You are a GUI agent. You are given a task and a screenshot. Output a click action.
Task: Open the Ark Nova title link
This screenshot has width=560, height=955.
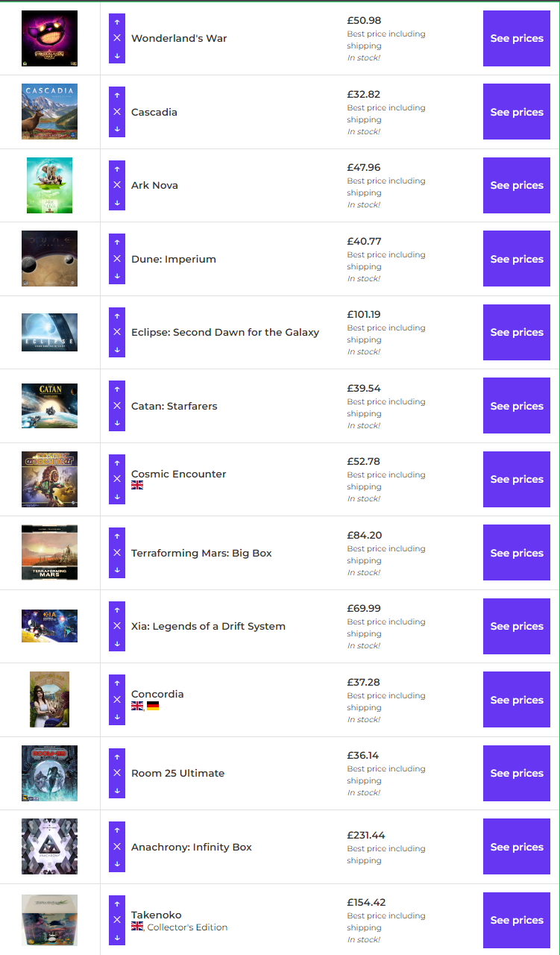coord(154,185)
